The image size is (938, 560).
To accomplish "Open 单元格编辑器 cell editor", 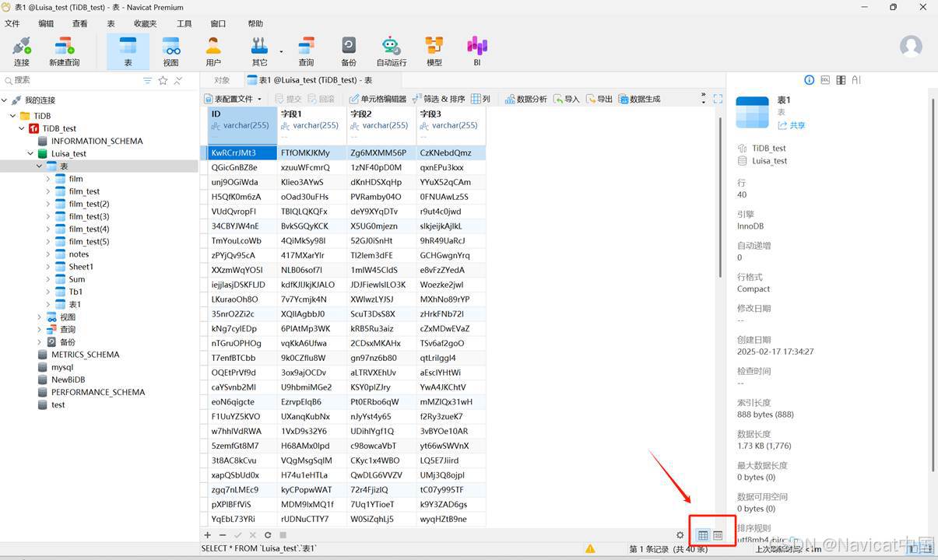I will [377, 99].
